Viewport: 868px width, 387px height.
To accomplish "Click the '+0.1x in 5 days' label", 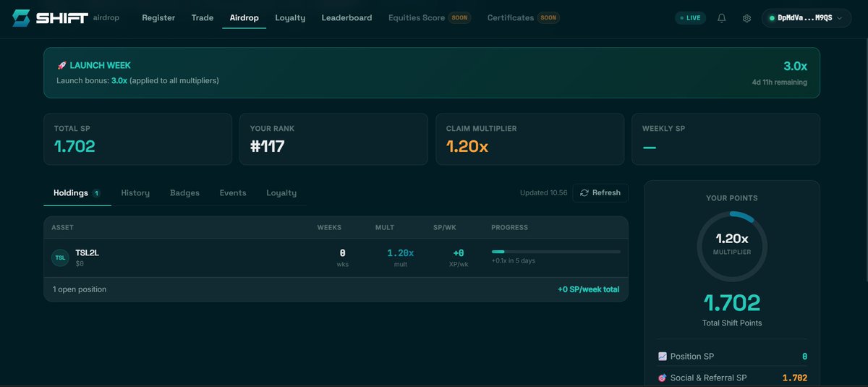I will [513, 261].
